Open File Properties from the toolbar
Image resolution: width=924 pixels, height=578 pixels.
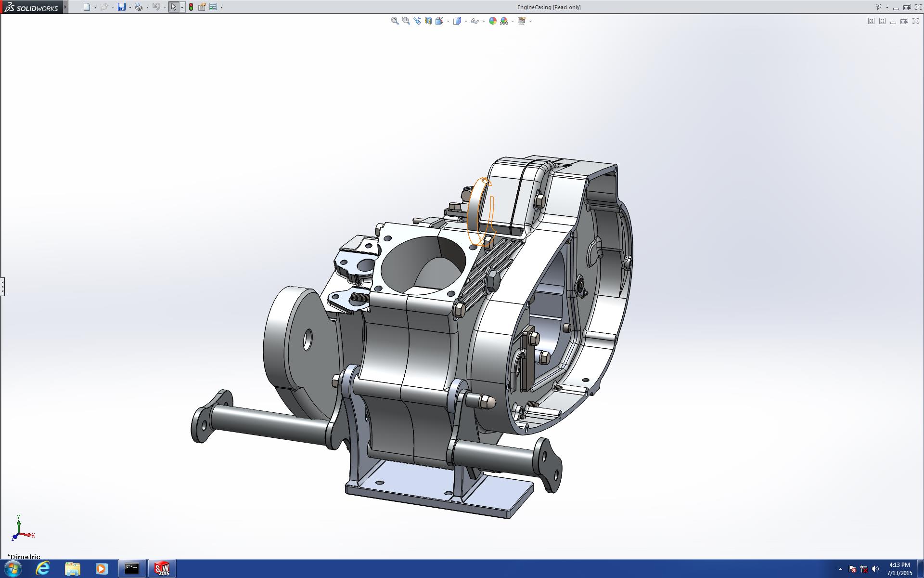tap(202, 7)
